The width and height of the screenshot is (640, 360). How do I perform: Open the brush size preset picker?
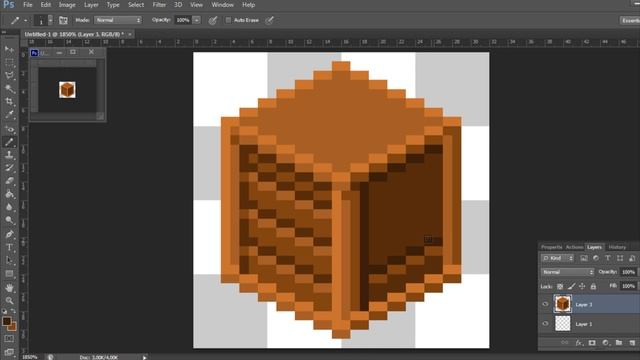[x=50, y=20]
